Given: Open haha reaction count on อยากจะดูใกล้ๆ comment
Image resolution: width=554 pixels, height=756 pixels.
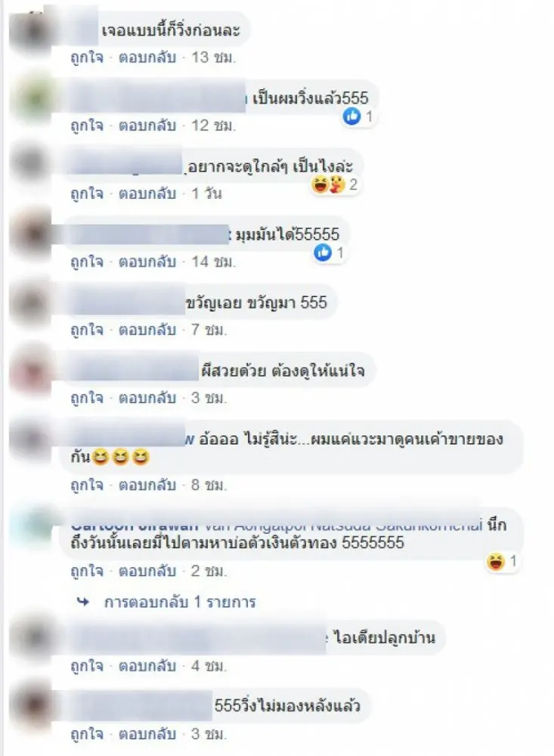Looking at the screenshot, I should [x=336, y=184].
